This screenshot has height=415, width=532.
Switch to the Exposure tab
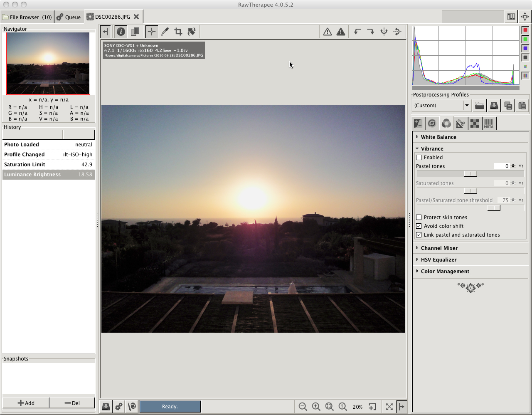coord(418,123)
